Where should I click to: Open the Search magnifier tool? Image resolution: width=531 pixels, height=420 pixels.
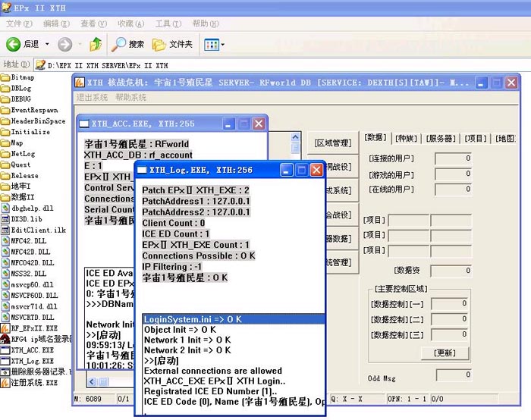(119, 44)
